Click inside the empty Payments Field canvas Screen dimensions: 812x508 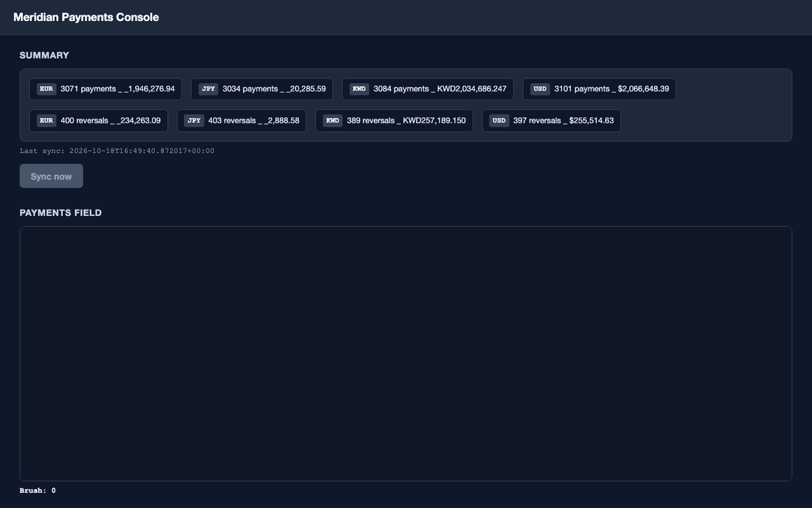coord(406,354)
